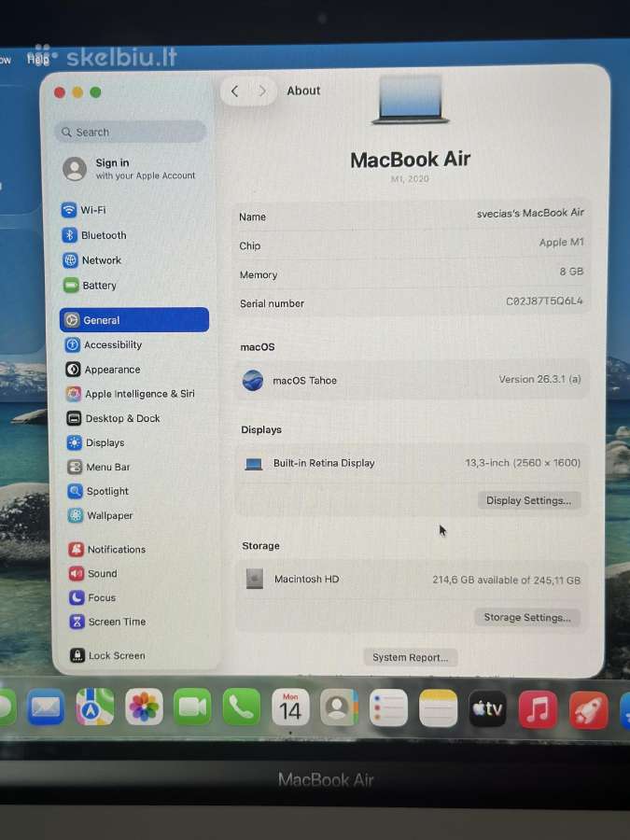Click the Apple M1 chip value
This screenshot has height=840, width=630.
tap(562, 242)
